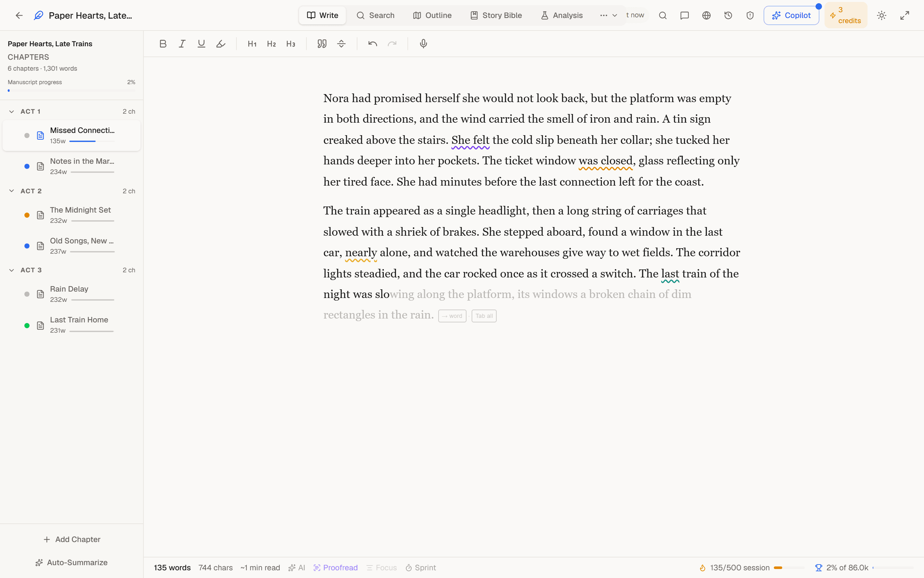Open Notes in the Margins chapter
The height and width of the screenshot is (578, 924).
coord(72,166)
